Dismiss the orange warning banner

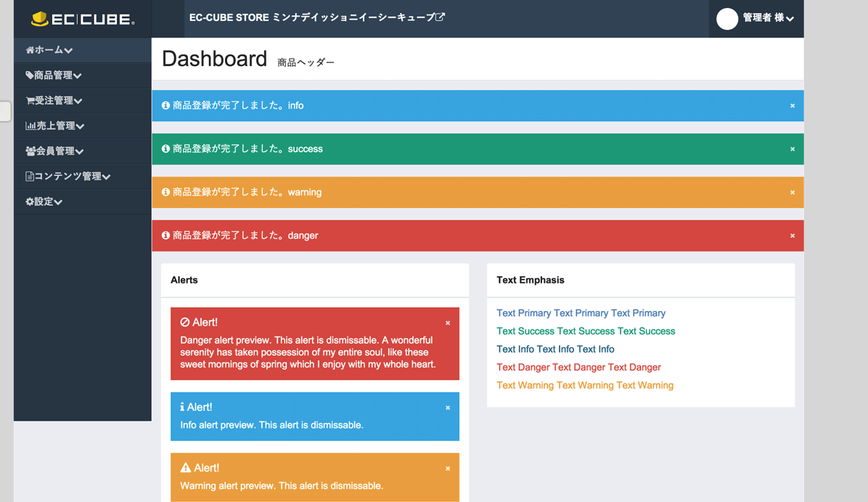click(x=793, y=193)
